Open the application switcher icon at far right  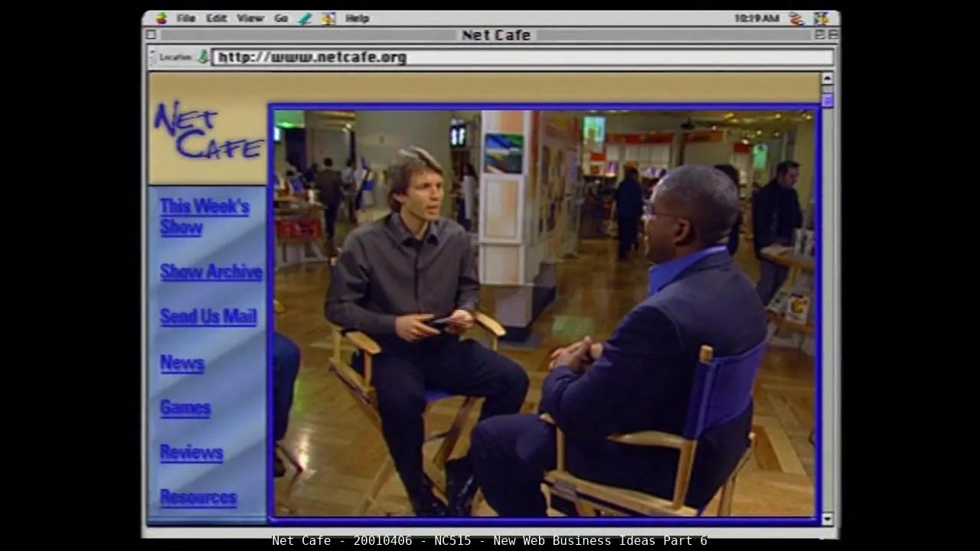click(x=821, y=18)
